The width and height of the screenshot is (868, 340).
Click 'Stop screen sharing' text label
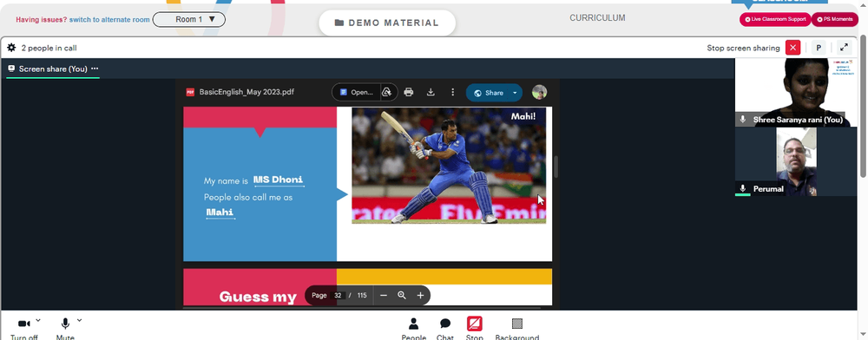[743, 48]
